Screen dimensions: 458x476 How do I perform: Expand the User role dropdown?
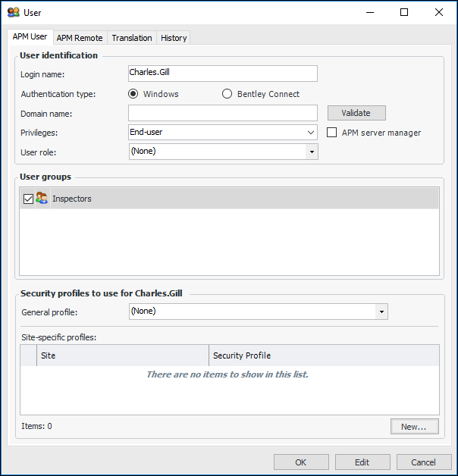tap(311, 152)
